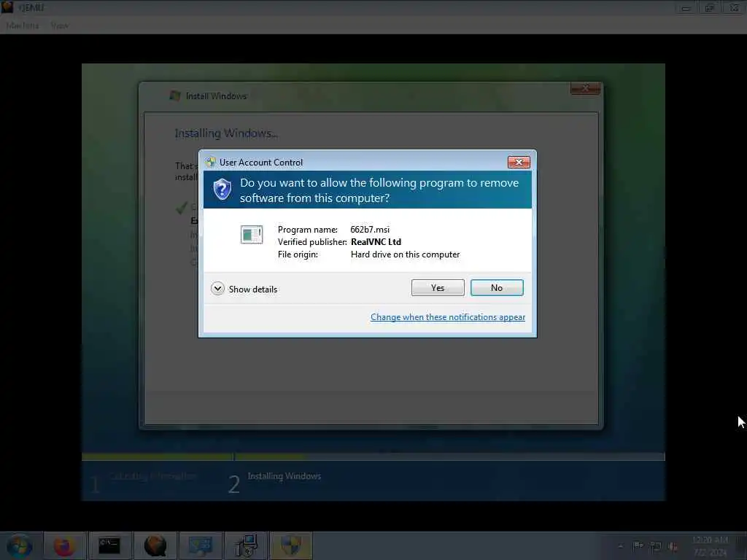Click step 2 'Installing Windows' label
The image size is (747, 560).
point(284,475)
